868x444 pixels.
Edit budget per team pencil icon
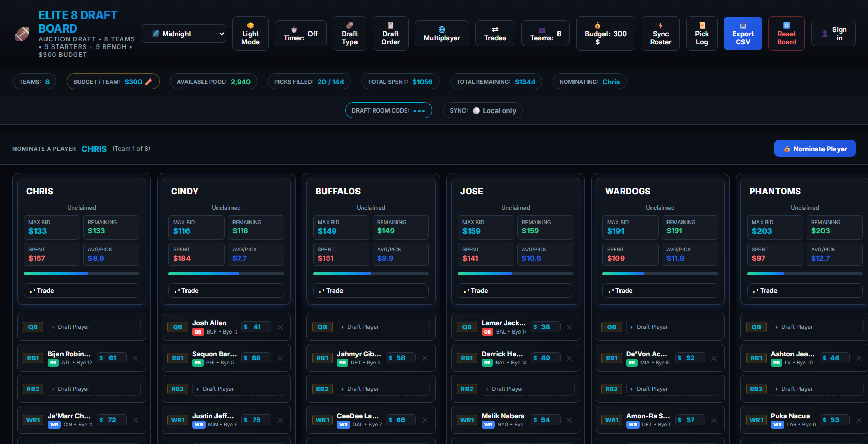coord(149,82)
